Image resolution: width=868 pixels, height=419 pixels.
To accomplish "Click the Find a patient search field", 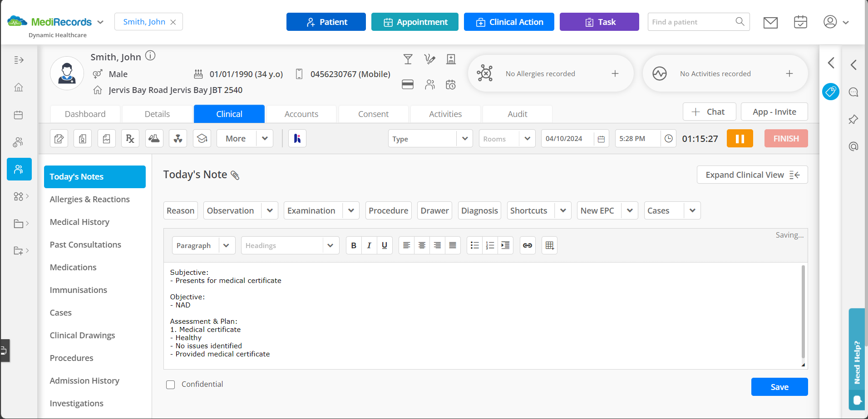I will point(698,22).
